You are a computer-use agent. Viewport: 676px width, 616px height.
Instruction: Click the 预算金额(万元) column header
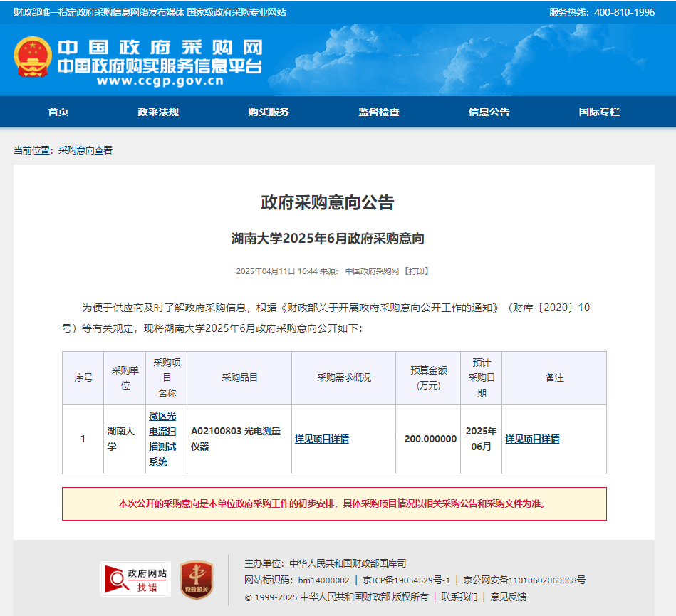pos(428,377)
